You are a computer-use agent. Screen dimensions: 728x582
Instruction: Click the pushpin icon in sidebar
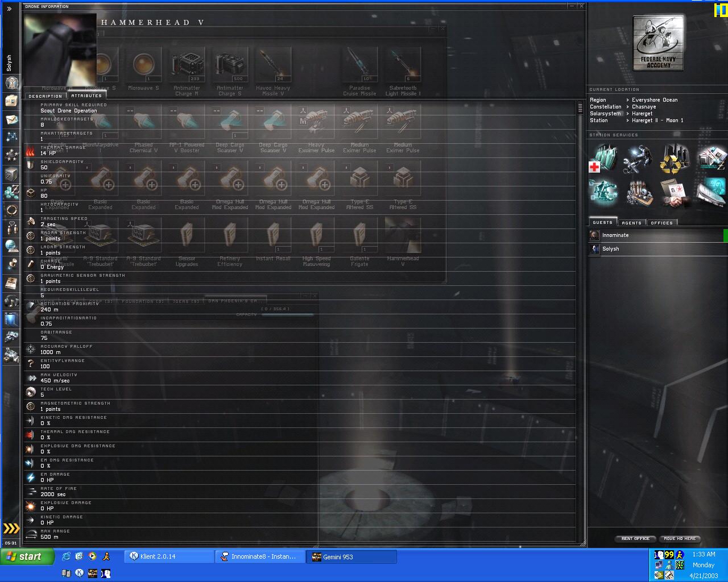[11, 264]
